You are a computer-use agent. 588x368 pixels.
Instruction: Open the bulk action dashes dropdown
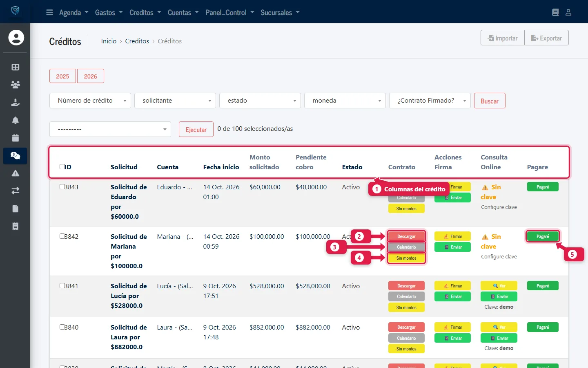110,129
